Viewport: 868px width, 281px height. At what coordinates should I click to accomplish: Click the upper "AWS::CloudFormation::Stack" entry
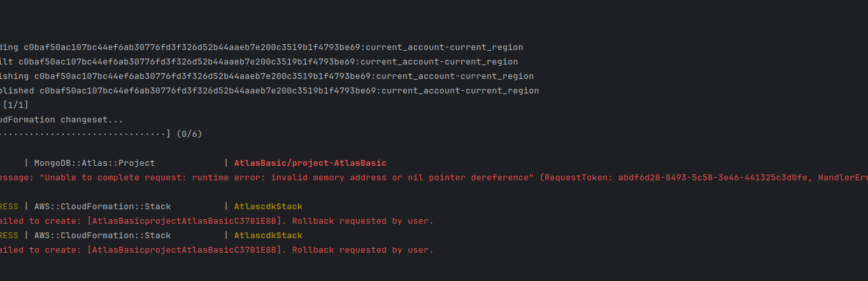pyautogui.click(x=102, y=207)
